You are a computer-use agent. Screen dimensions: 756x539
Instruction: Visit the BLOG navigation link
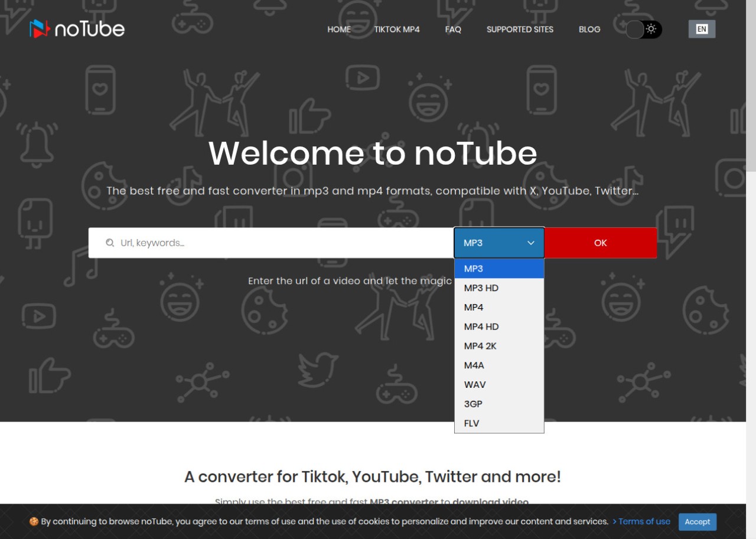click(x=589, y=29)
